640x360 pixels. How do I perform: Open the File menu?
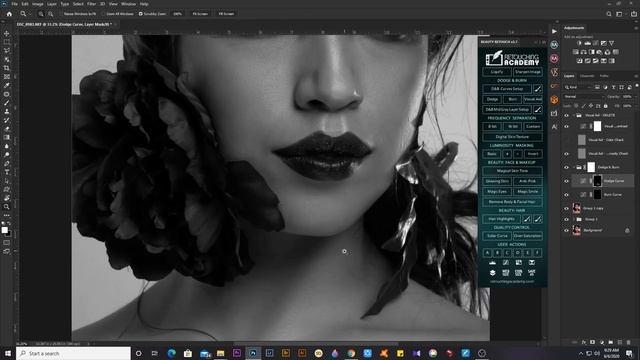pyautogui.click(x=14, y=4)
